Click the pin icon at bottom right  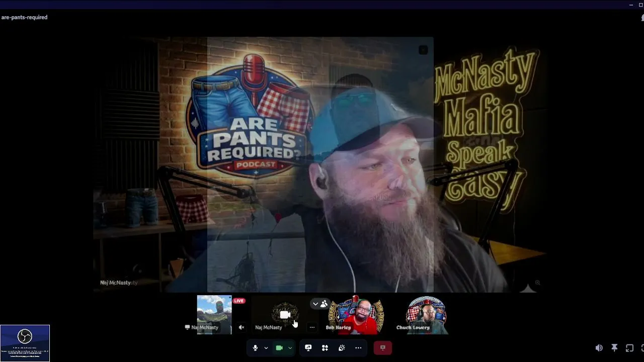614,348
